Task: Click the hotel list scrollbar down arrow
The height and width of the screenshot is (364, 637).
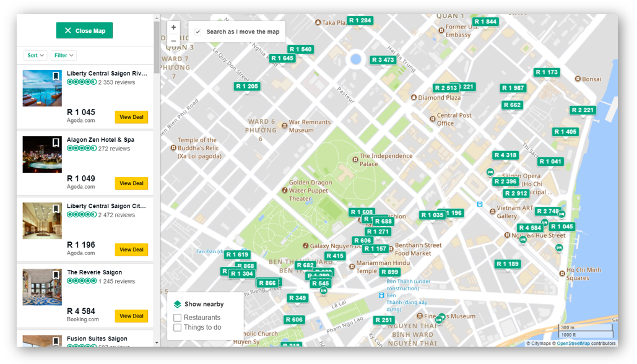Action: (157, 343)
